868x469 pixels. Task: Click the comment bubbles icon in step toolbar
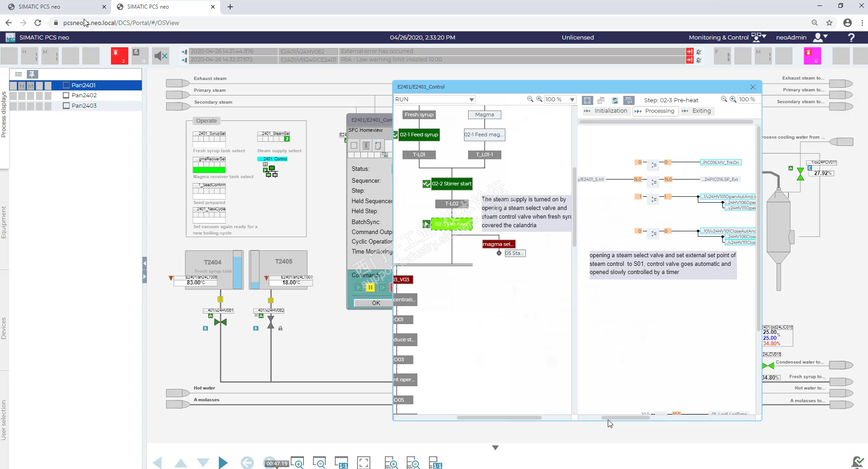pos(629,100)
